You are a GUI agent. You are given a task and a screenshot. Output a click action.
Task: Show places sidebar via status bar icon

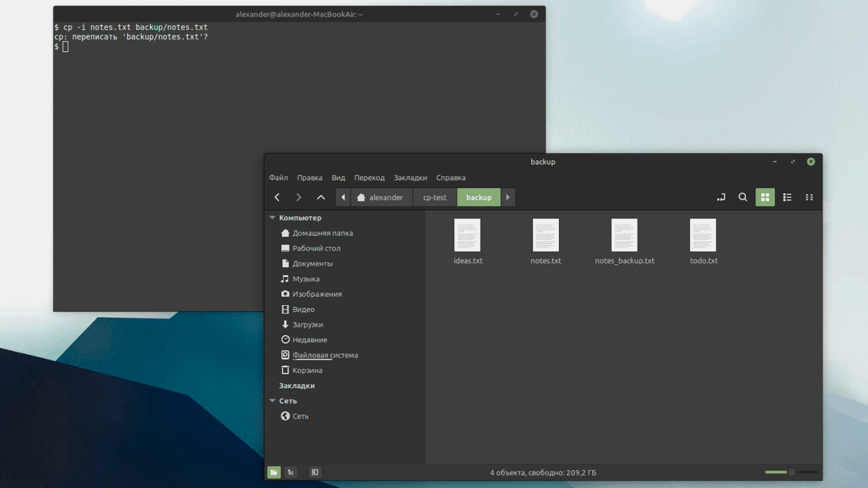(x=274, y=472)
